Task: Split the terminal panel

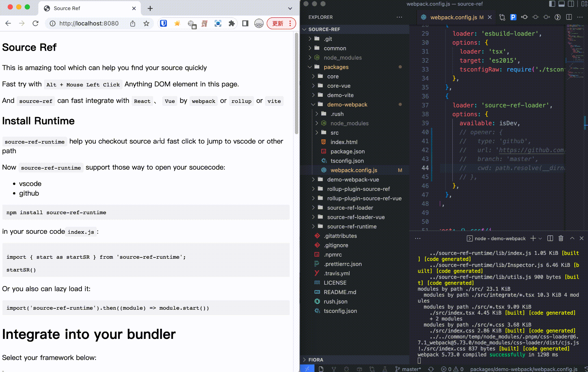Action: [550, 239]
